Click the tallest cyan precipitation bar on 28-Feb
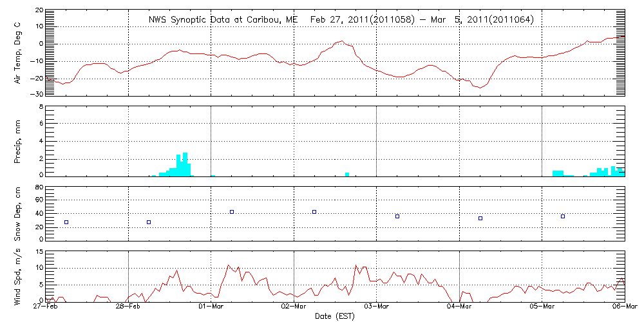This screenshot has width=644, height=322. (x=185, y=164)
